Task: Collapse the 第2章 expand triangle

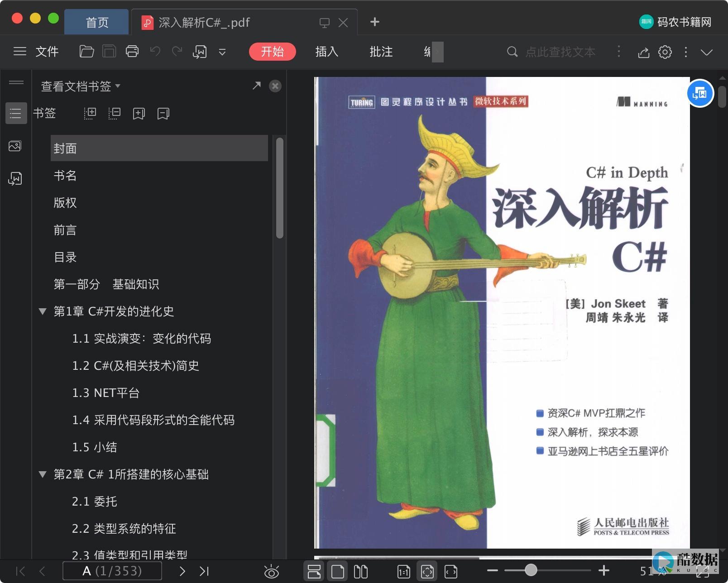Action: tap(43, 474)
